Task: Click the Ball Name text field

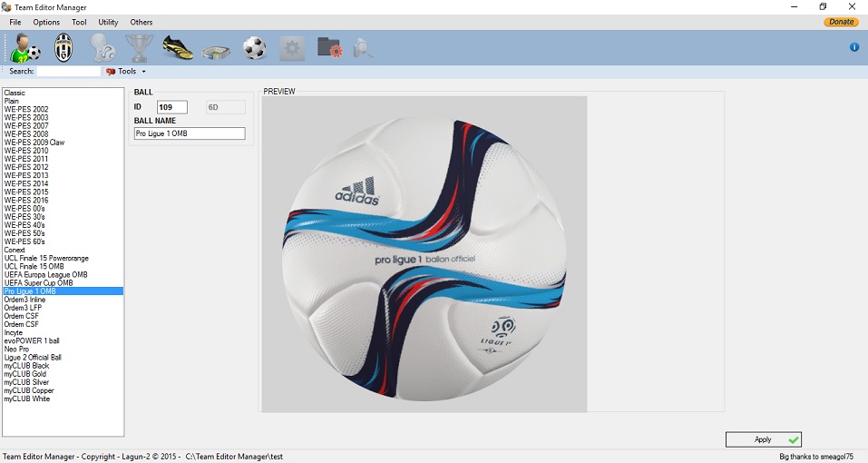Action: [x=190, y=133]
